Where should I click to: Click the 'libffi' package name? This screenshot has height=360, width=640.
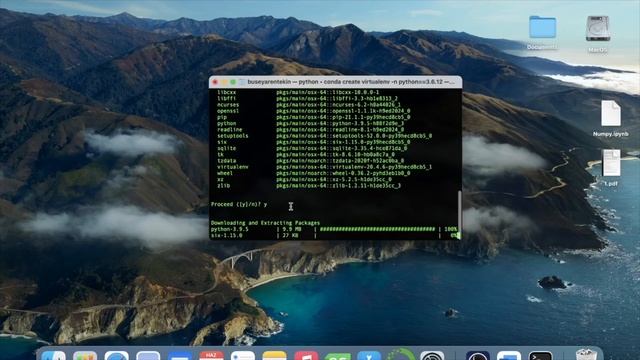[x=227, y=98]
